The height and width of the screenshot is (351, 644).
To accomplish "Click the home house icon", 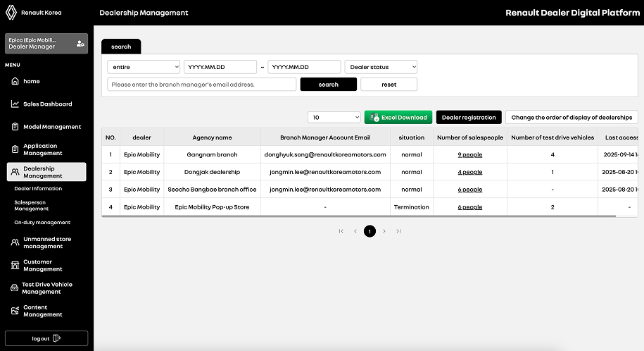I will click(x=15, y=82).
